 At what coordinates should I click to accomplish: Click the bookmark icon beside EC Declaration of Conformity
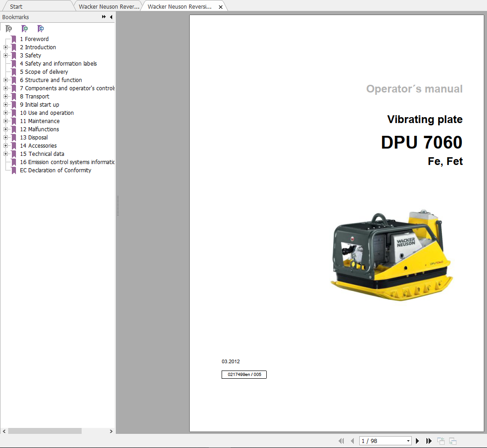tap(14, 170)
